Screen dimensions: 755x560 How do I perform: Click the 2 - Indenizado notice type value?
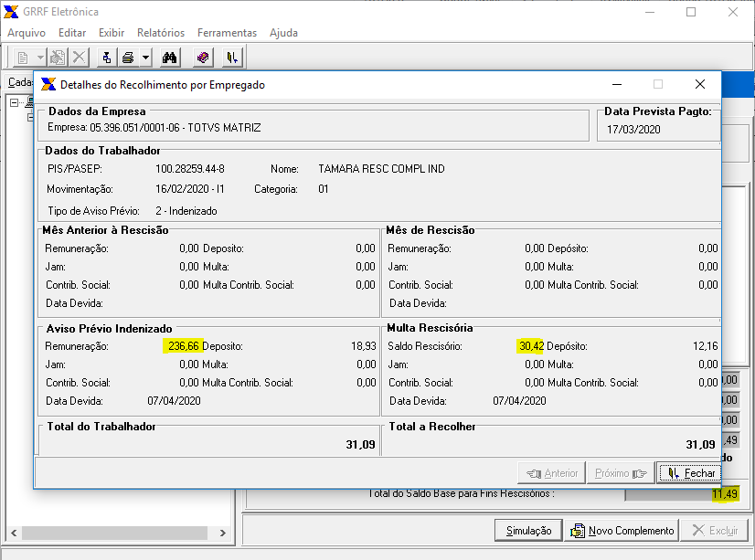[186, 211]
